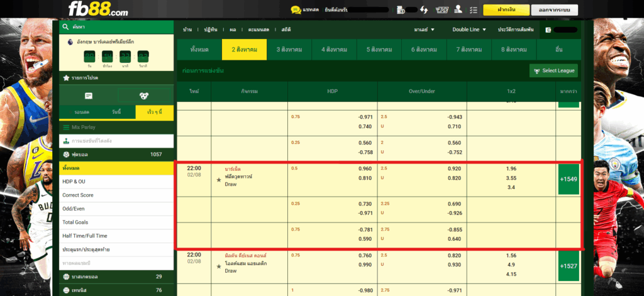
Task: Select the bet slip receipt icon
Action: (88, 96)
